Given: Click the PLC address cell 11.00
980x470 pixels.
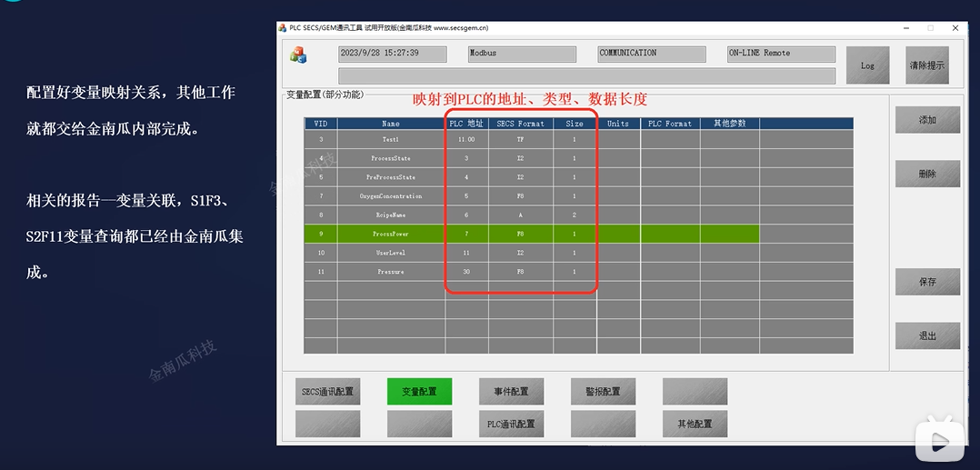Looking at the screenshot, I should pos(467,139).
